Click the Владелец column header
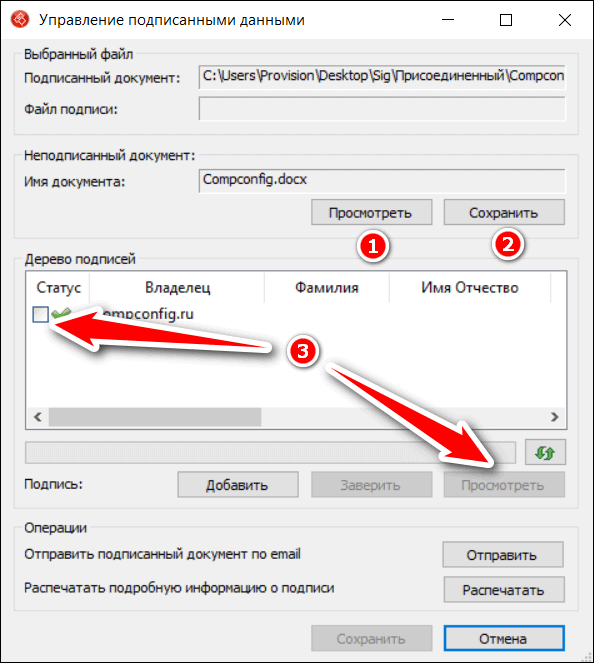594x663 pixels. point(177,288)
